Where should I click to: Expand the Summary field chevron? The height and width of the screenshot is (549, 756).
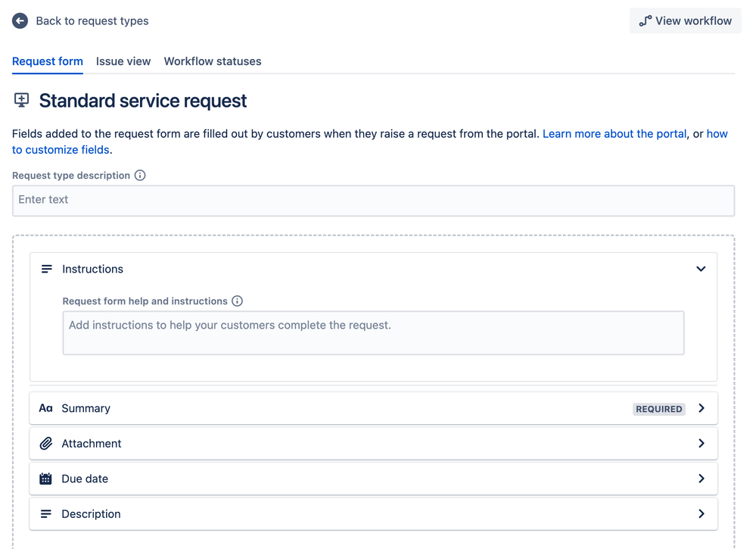click(x=702, y=408)
